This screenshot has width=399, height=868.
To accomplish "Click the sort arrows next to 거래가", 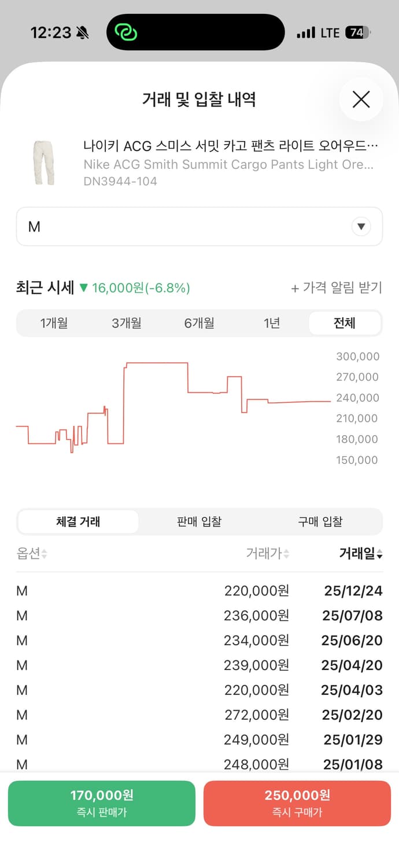I will point(286,554).
